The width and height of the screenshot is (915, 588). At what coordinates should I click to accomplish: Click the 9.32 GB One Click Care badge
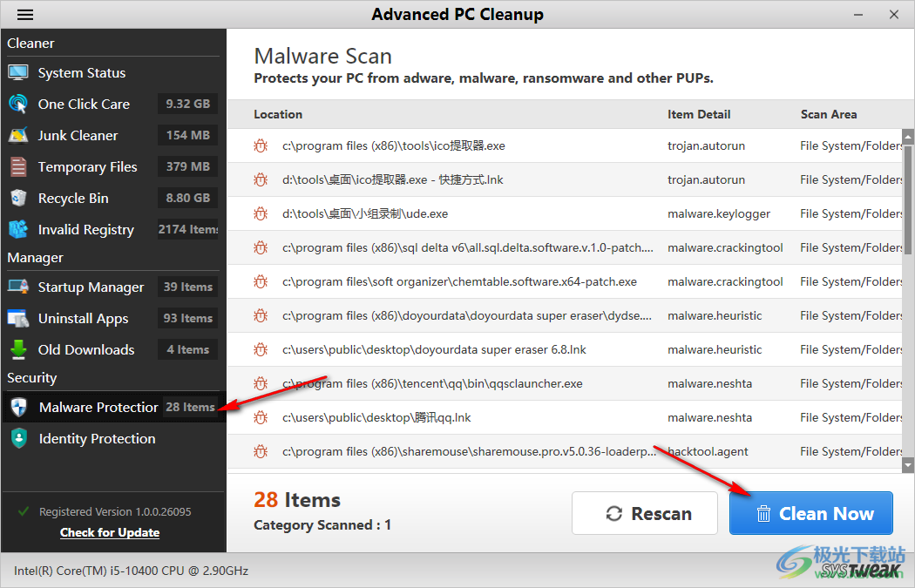pyautogui.click(x=188, y=104)
